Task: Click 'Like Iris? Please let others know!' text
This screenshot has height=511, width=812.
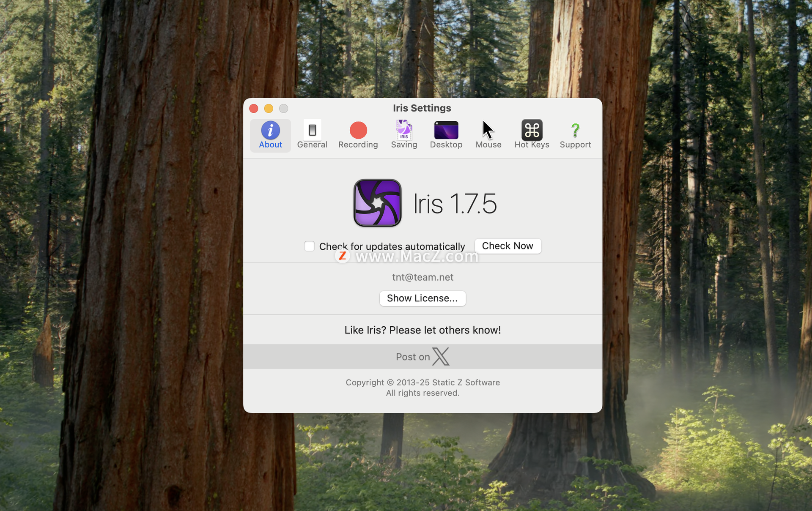Action: 422,330
